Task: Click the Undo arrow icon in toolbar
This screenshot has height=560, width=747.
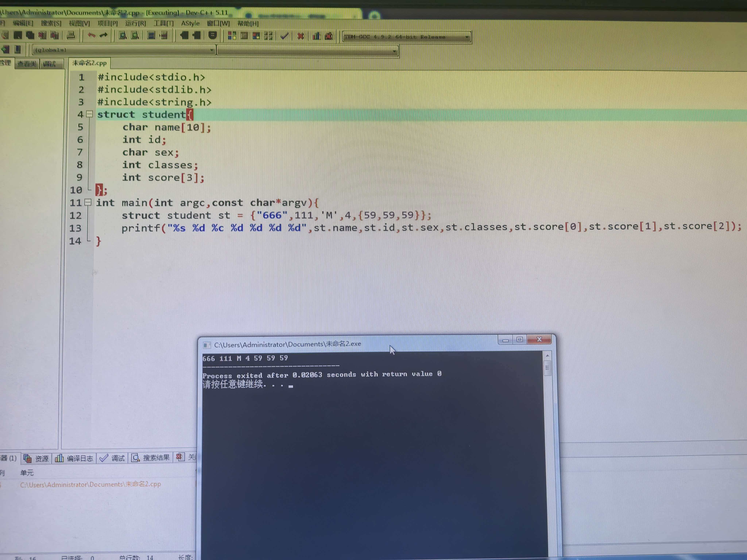Action: (92, 35)
